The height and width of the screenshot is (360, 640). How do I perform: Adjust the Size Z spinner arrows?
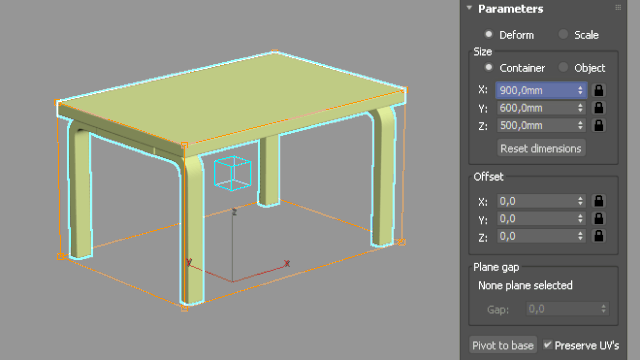(x=580, y=125)
